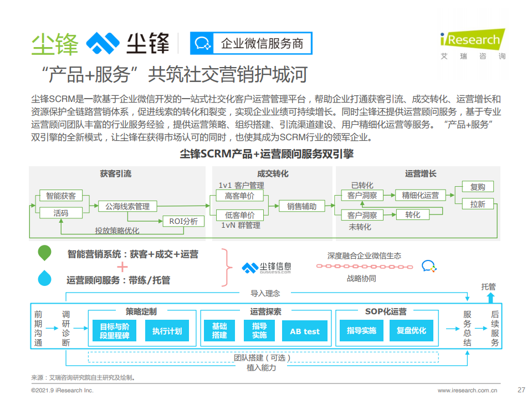532x399 pixels.
Task: Click the 1vN 群管理 label
Action: [241, 226]
